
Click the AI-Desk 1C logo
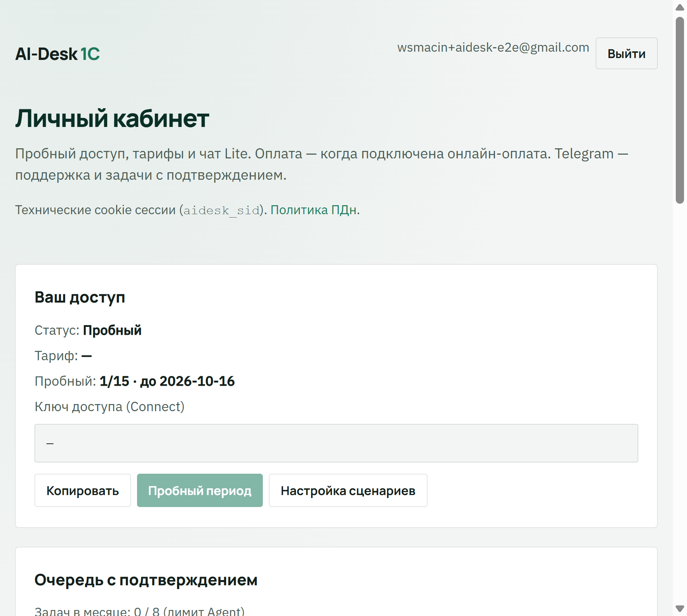click(58, 54)
